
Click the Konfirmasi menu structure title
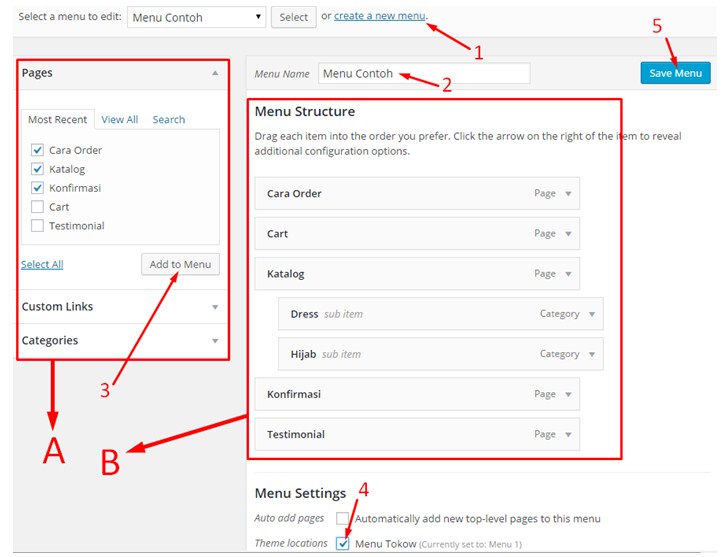294,394
